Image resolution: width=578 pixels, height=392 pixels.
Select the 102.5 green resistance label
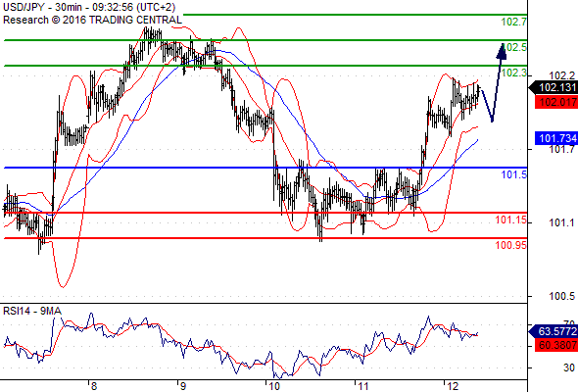point(514,47)
